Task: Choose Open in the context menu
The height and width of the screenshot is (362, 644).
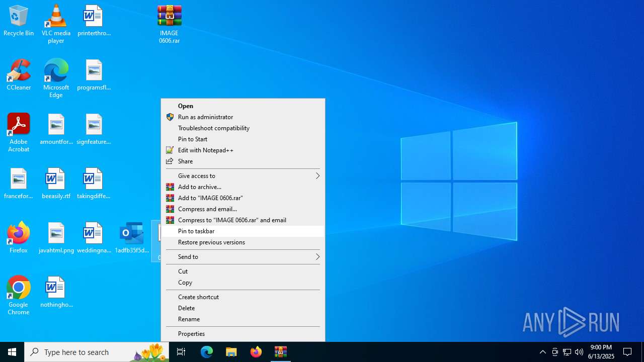Action: pyautogui.click(x=243, y=106)
